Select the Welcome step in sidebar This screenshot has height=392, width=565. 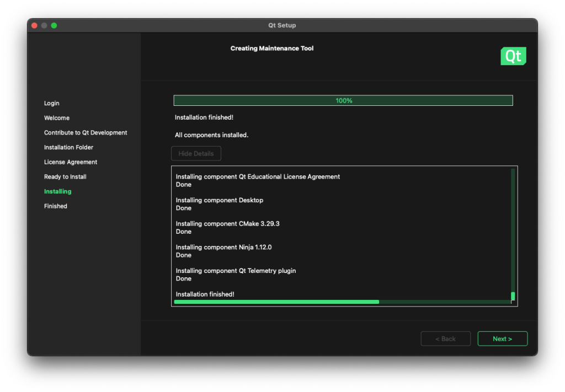(x=57, y=118)
